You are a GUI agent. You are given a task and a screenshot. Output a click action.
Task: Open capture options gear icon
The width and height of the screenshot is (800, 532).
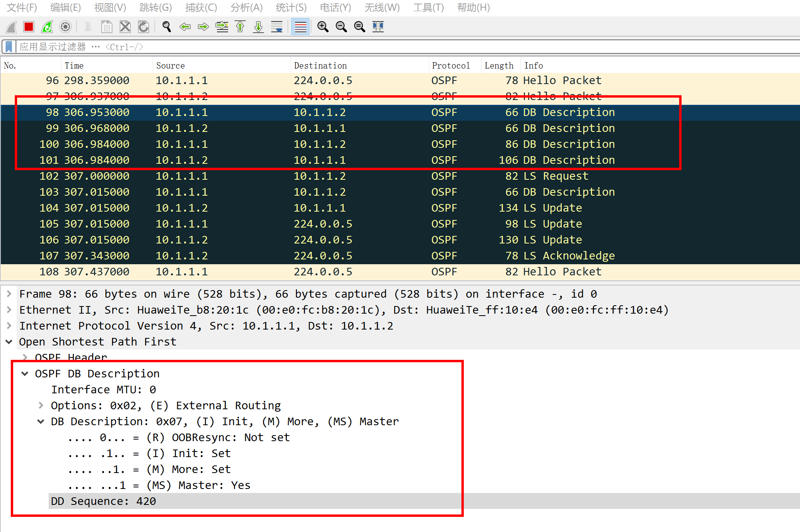pos(65,27)
